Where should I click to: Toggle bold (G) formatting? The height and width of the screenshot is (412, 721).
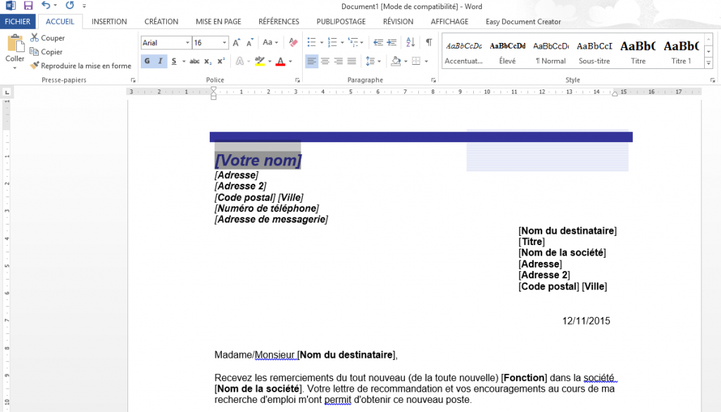point(147,62)
